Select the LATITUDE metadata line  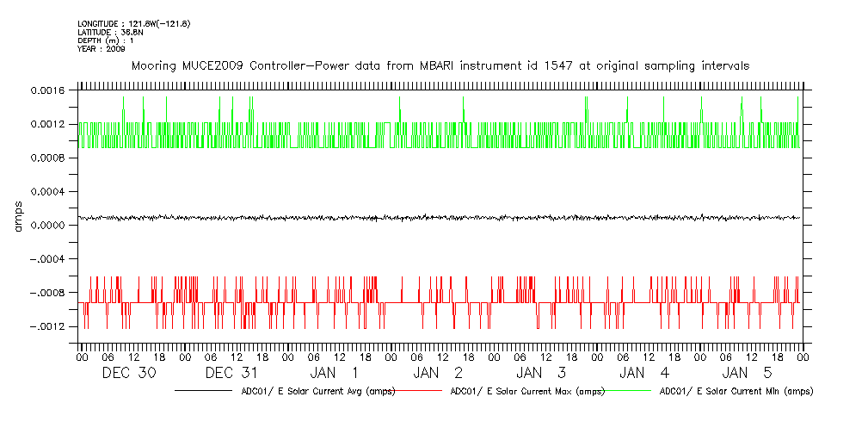coord(109,32)
